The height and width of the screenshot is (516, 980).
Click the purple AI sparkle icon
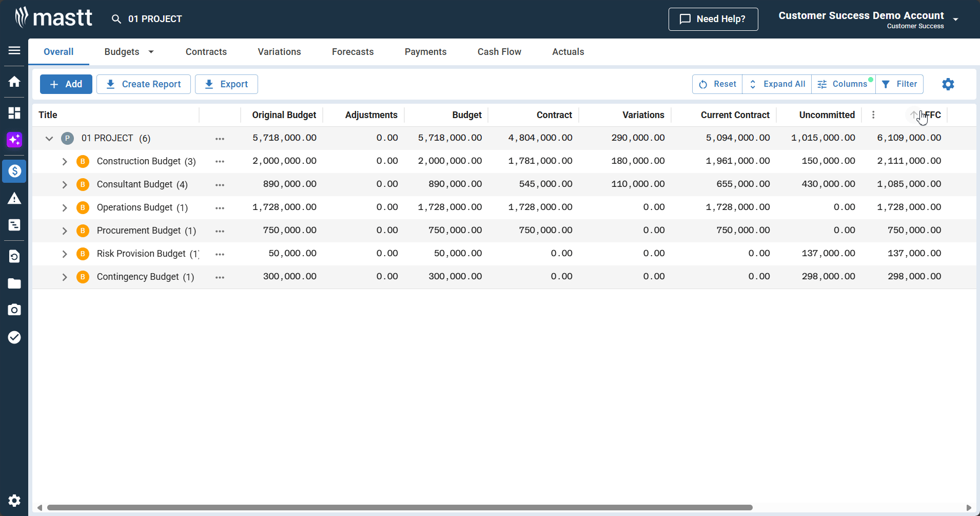14,140
